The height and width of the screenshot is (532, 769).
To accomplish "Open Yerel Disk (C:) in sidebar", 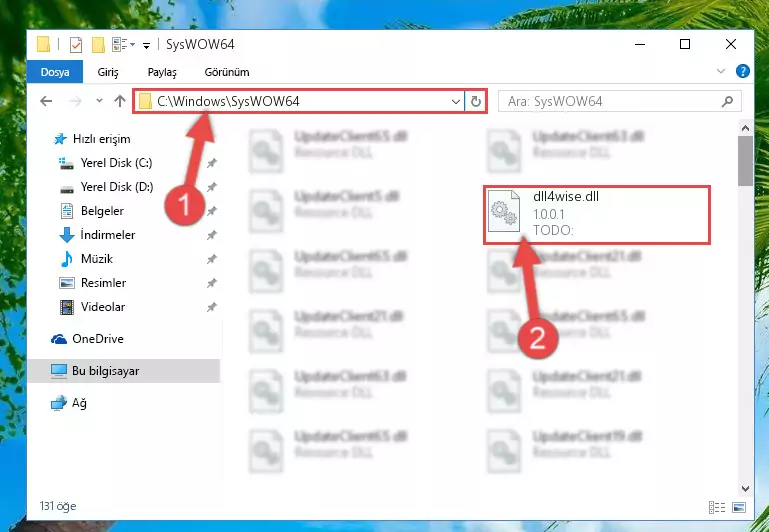I will click(x=116, y=163).
